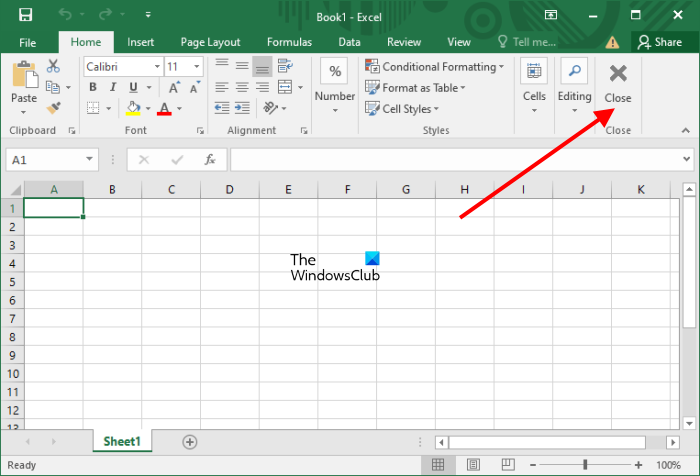The width and height of the screenshot is (700, 476).
Task: Open the Data tab
Action: [349, 42]
